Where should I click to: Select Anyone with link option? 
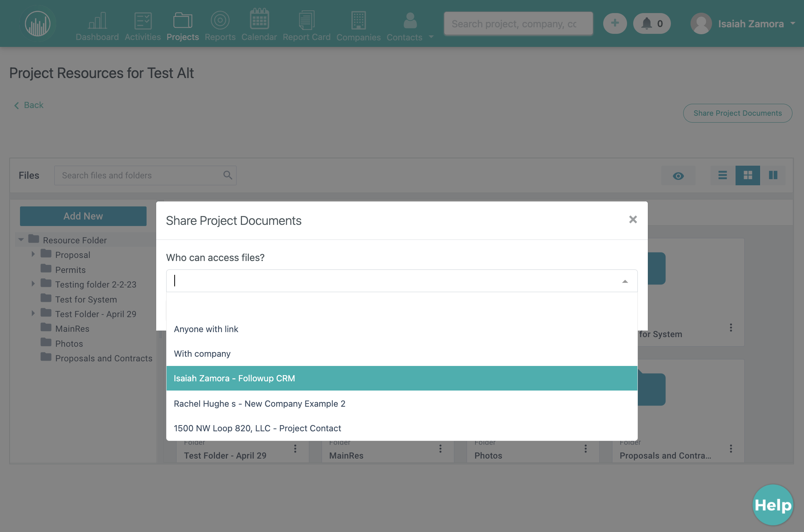[x=402, y=329]
